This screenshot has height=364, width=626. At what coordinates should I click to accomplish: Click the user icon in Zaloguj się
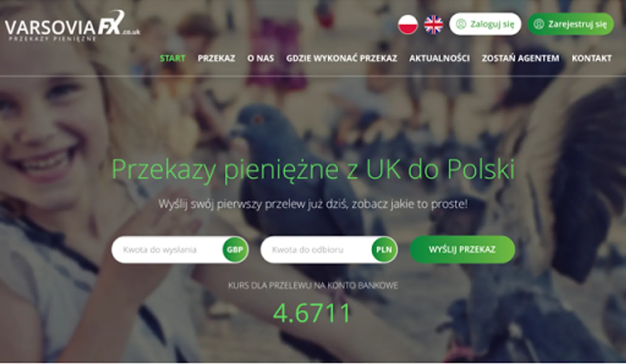(461, 24)
